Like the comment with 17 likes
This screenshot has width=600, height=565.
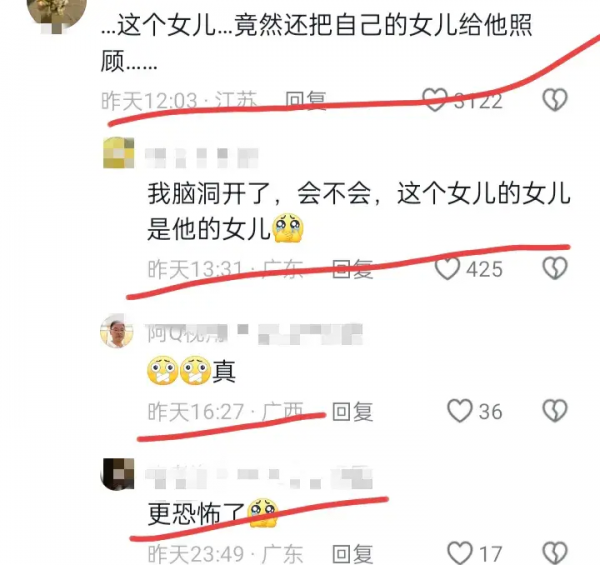tap(460, 553)
